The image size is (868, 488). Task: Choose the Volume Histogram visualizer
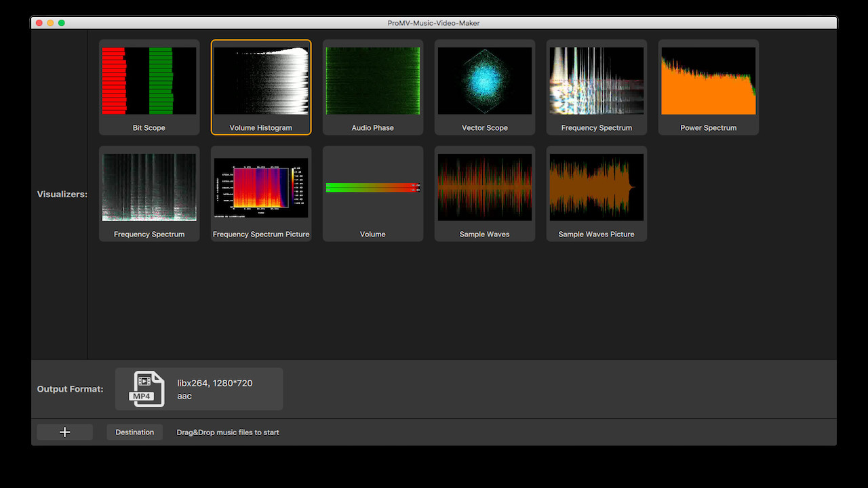261,87
